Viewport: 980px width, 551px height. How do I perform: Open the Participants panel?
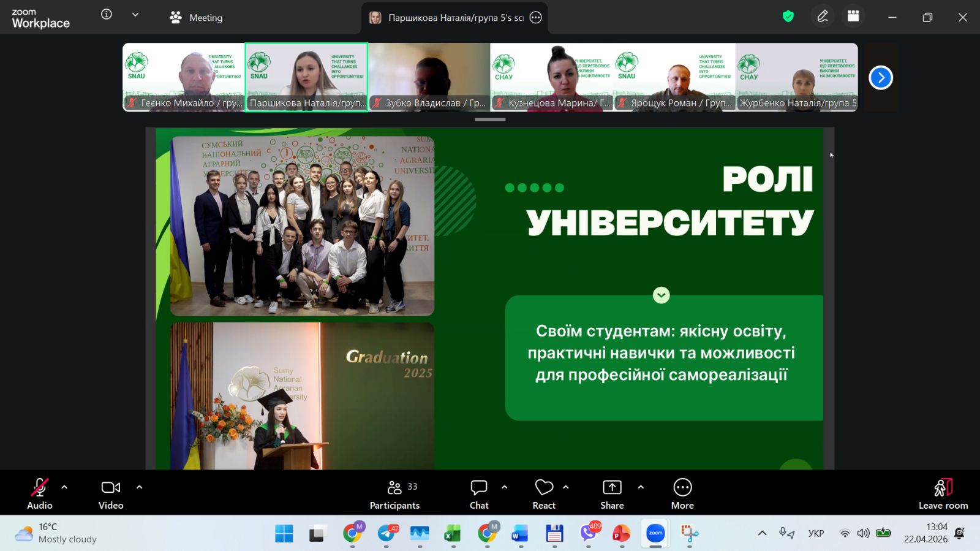pyautogui.click(x=394, y=494)
